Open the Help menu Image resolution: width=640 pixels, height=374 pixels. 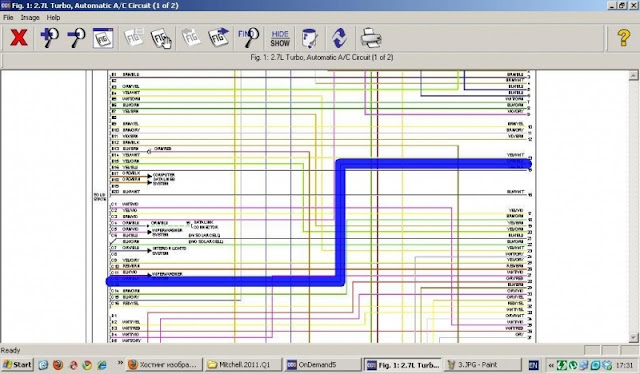(x=53, y=18)
